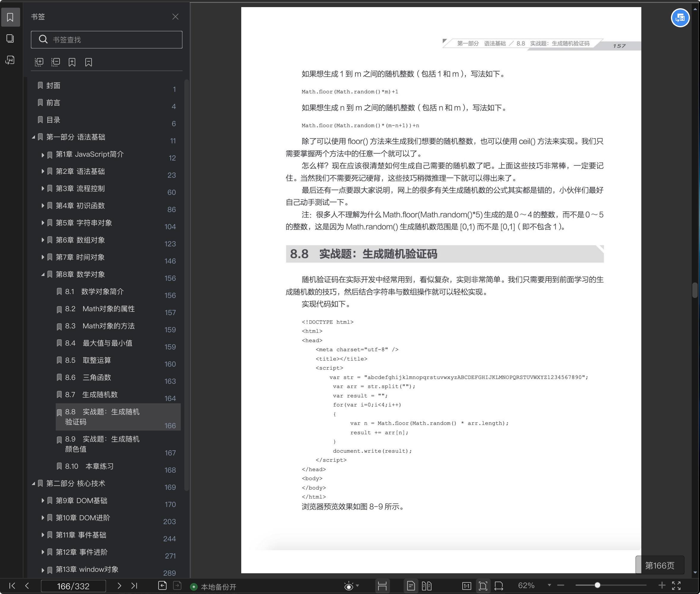Click the fit-width icon next to 62%
Screen dimensions: 700x594
point(499,586)
